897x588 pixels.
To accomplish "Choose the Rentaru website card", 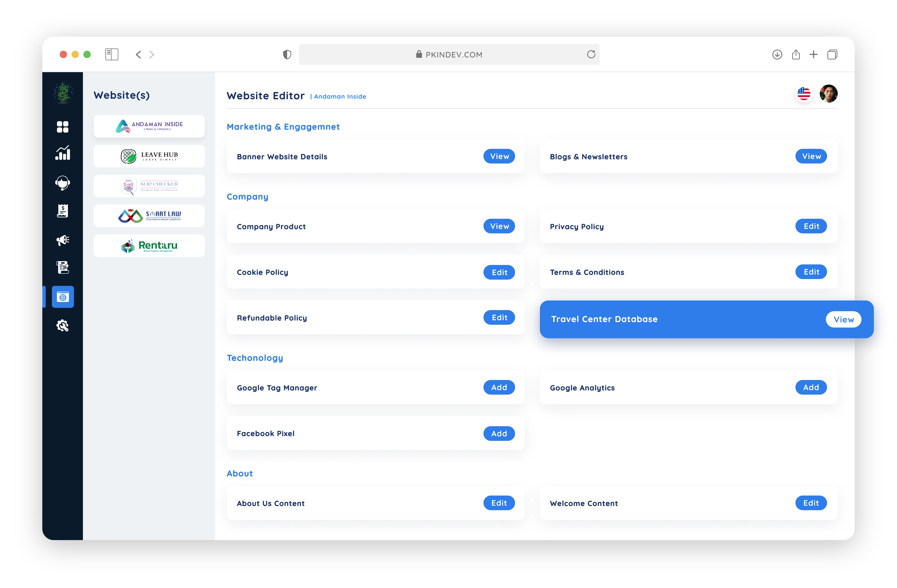I will (x=149, y=246).
